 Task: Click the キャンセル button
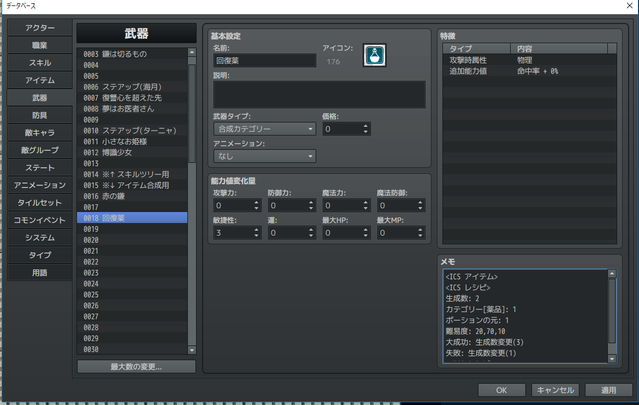pos(555,390)
